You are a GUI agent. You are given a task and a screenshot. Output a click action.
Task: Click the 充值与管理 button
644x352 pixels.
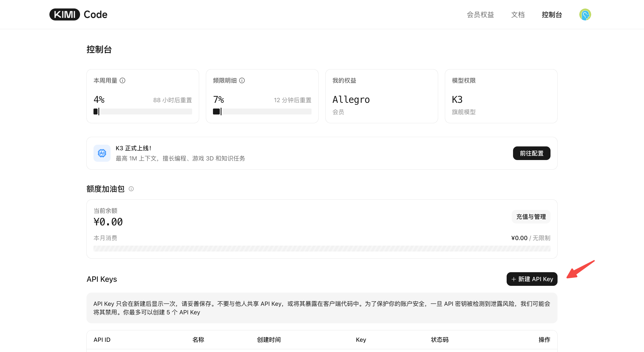pyautogui.click(x=531, y=217)
